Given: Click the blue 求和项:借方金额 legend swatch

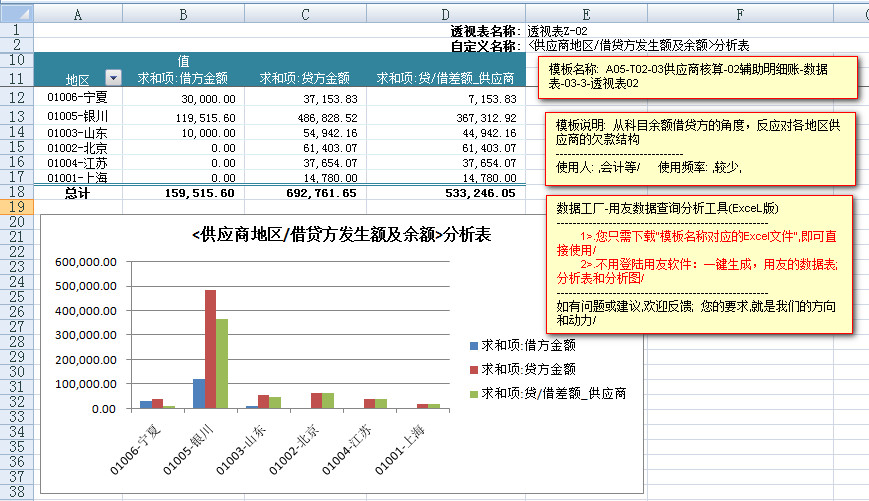Looking at the screenshot, I should point(474,345).
